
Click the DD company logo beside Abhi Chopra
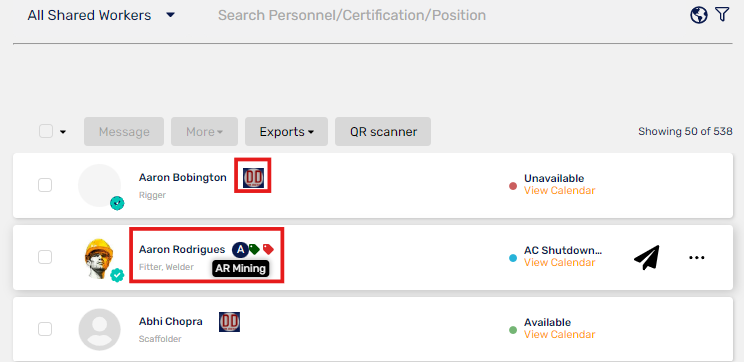click(x=229, y=322)
